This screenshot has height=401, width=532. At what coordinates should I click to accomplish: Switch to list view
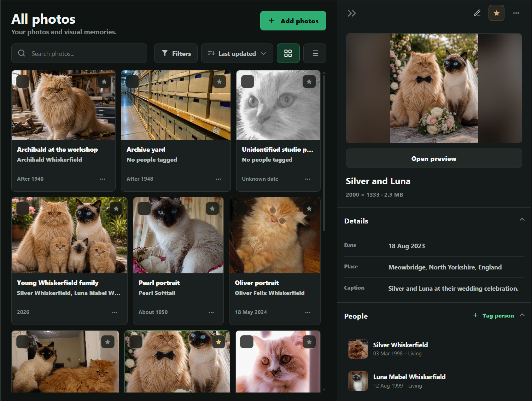[x=315, y=53]
